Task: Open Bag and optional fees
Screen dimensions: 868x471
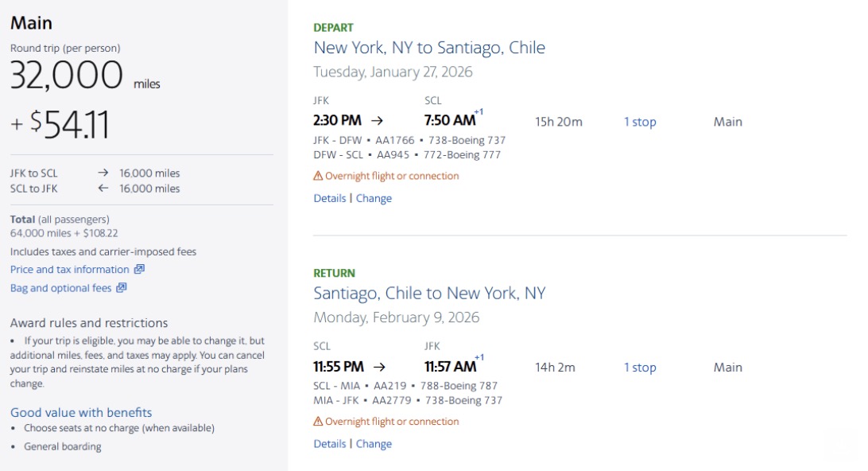Action: click(x=62, y=288)
